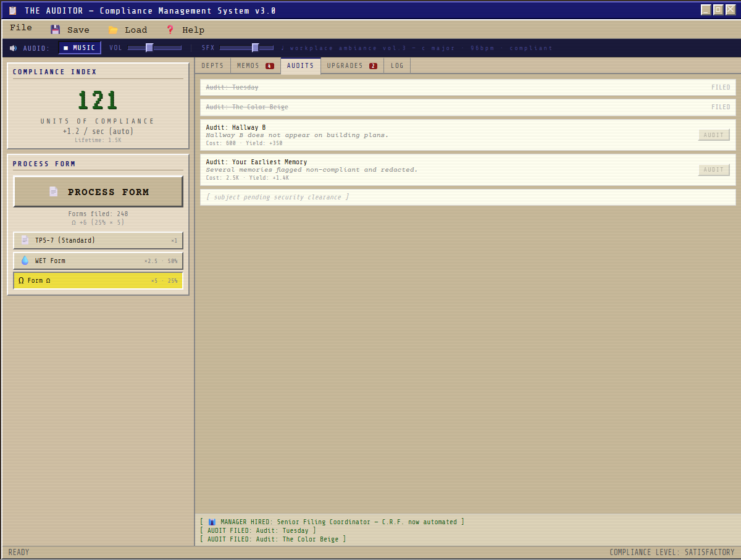
Task: Click the Omega symbol on Form Ω
Action: 21,280
